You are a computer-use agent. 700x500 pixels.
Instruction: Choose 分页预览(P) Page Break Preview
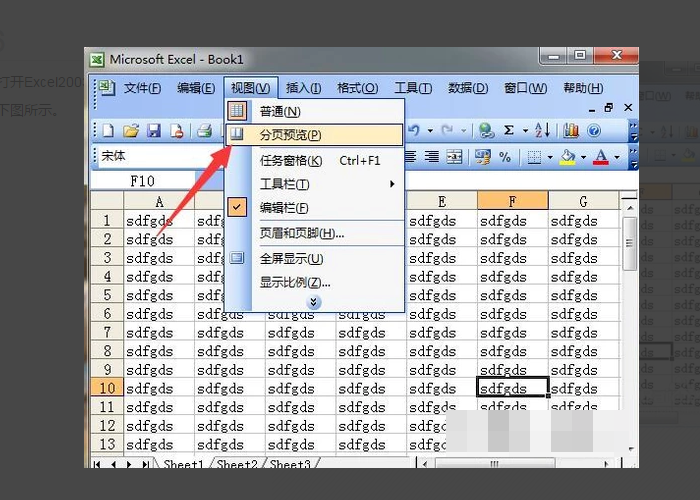click(x=314, y=134)
